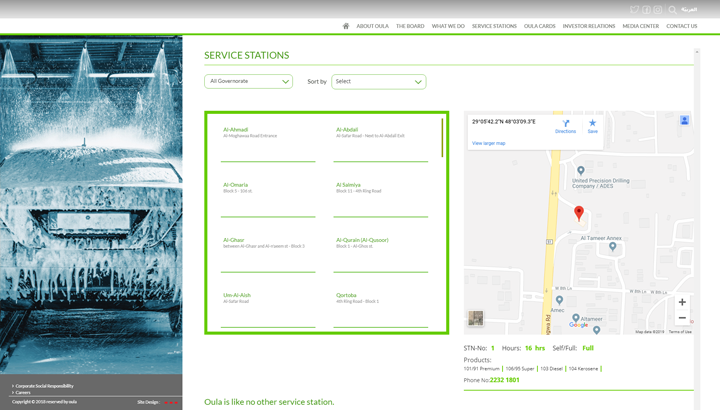Click the 103 Diesel product text
Screen dimensions: 720x410
tap(551, 369)
